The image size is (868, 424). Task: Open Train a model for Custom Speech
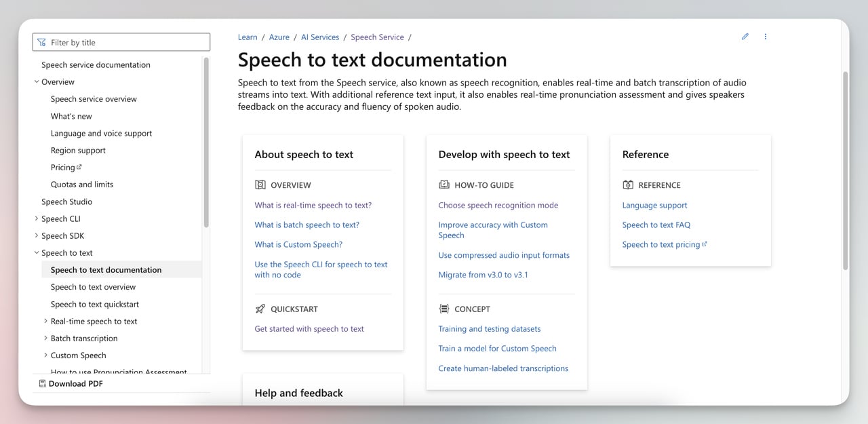click(498, 349)
